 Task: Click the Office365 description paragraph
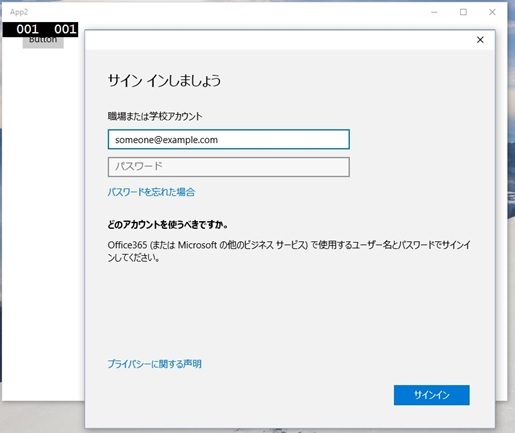[x=289, y=251]
